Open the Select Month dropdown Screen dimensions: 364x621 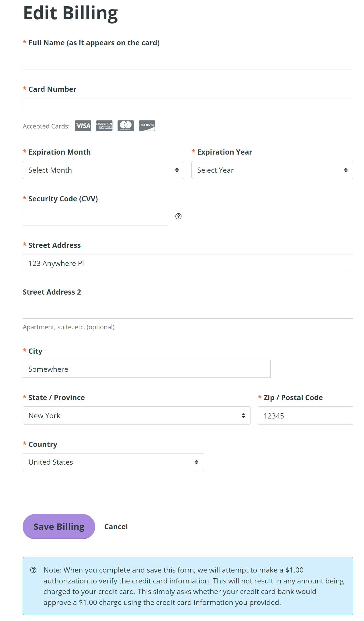pyautogui.click(x=103, y=170)
